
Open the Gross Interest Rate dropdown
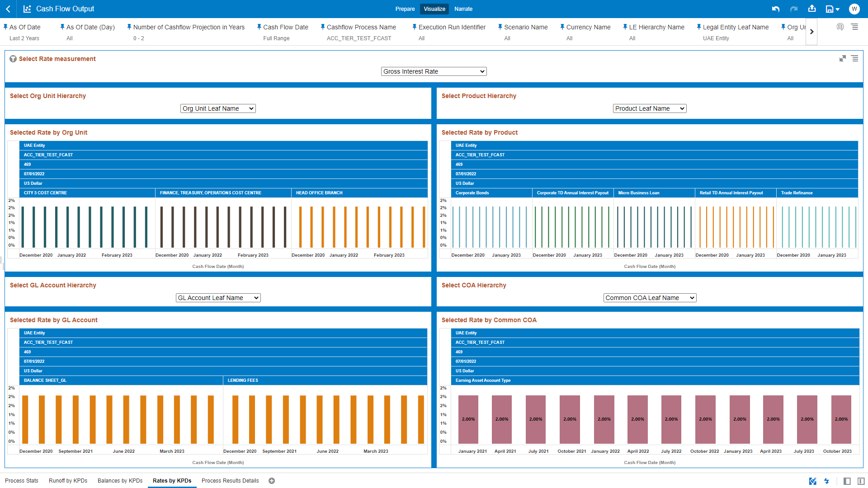[434, 71]
